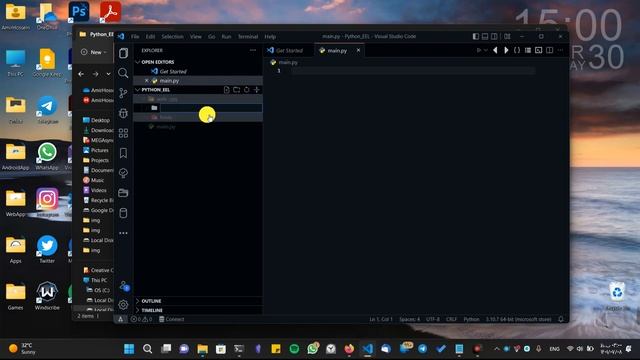Click the remote indicator in the status bar
The height and width of the screenshot is (360, 640).
(120, 319)
